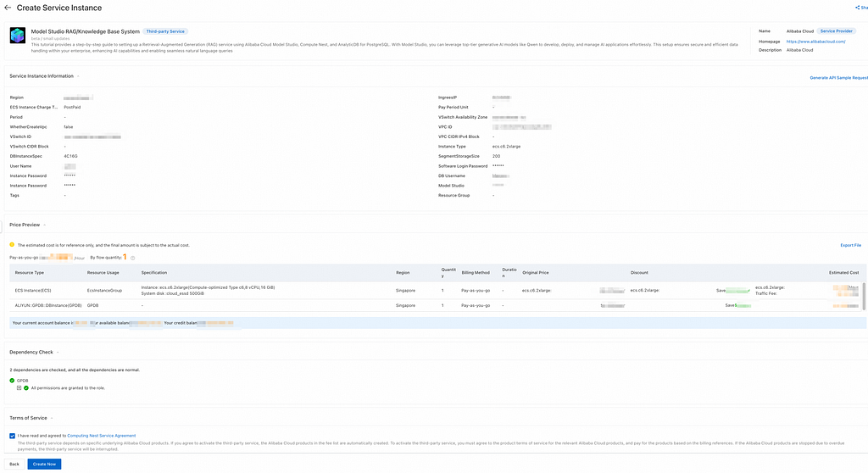Click the Discount column header
This screenshot has width=868, height=473.
coord(639,272)
